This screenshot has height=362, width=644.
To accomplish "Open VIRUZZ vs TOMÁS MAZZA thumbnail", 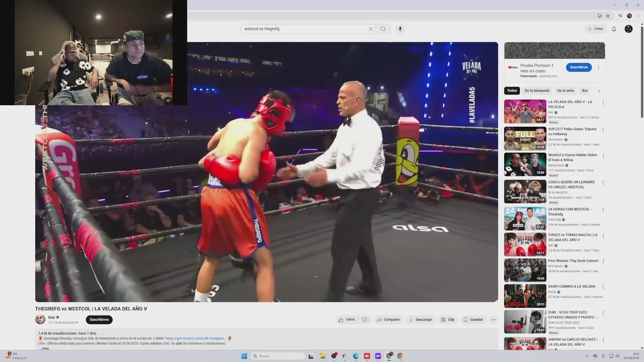I will coord(525,244).
